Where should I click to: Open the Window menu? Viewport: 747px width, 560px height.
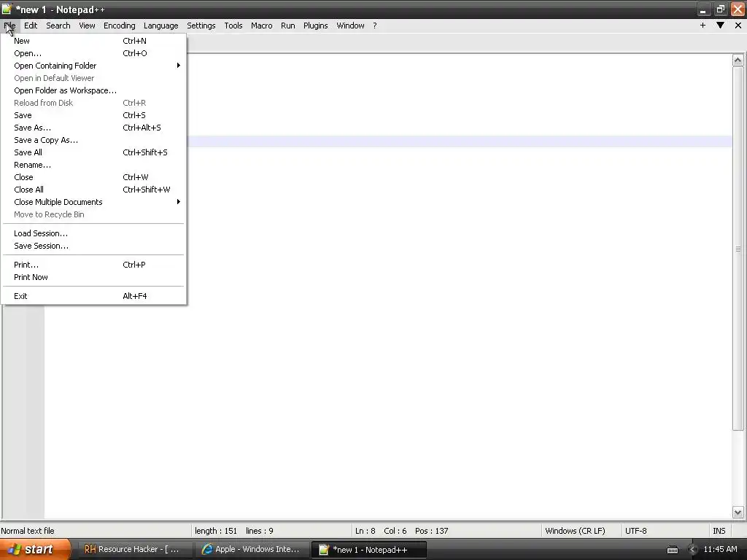tap(350, 26)
